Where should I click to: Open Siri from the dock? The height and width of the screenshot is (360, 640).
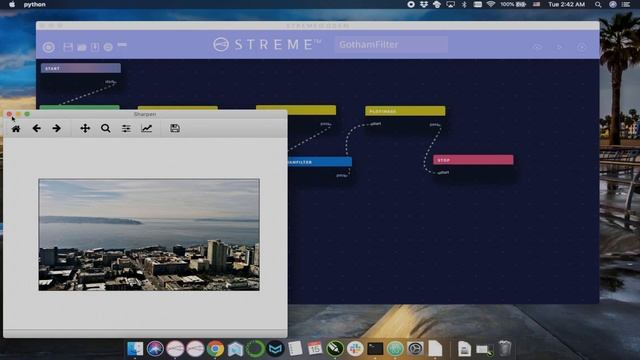[x=155, y=349]
